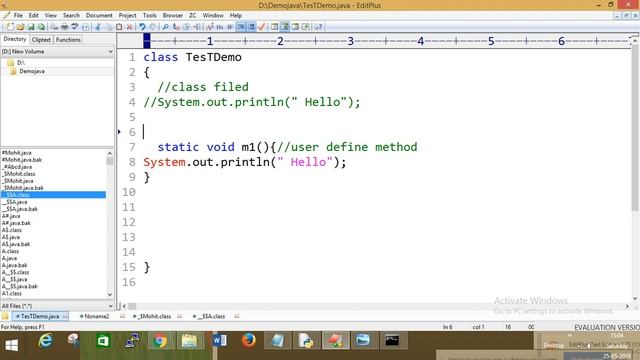Image resolution: width=640 pixels, height=360 pixels.
Task: Click the Open file toolbar icon
Action: click(20, 27)
